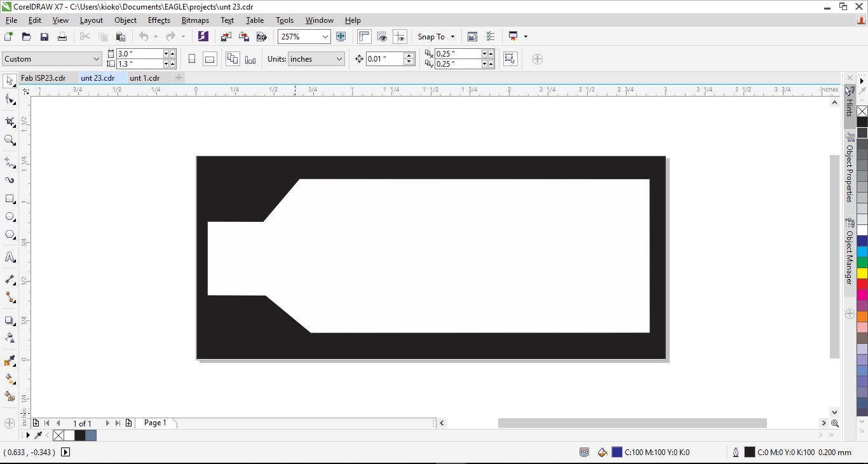Image resolution: width=868 pixels, height=464 pixels.
Task: Launch the application launcher icon
Action: click(x=513, y=37)
